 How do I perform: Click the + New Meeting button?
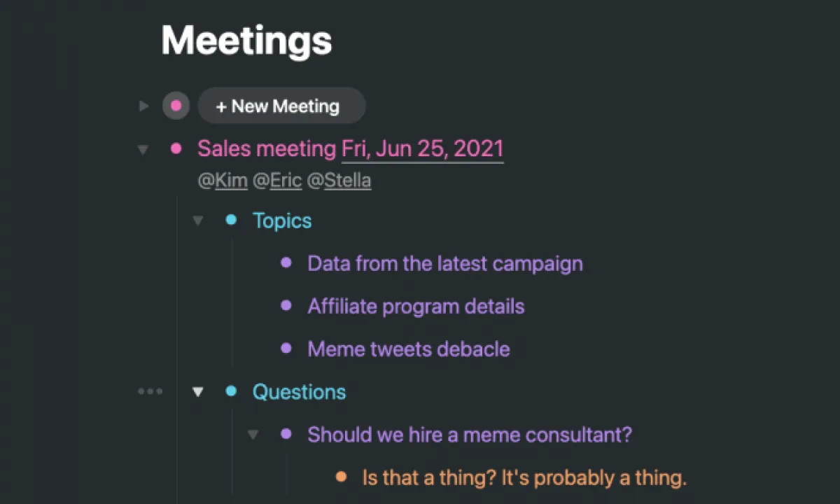281,106
